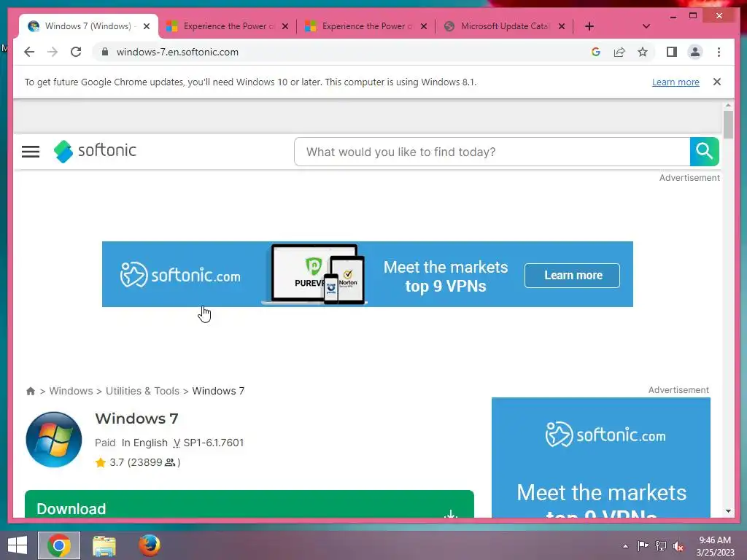Click the right sidebar softonic.com ad

pyautogui.click(x=601, y=458)
